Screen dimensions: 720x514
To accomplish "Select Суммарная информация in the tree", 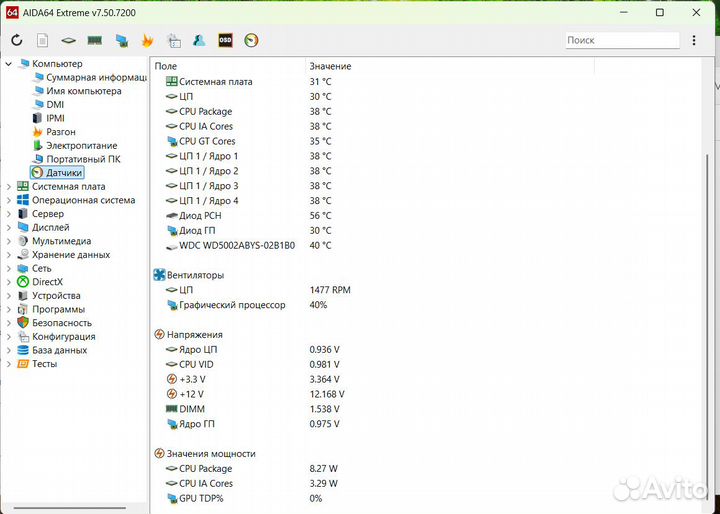I will [96, 78].
